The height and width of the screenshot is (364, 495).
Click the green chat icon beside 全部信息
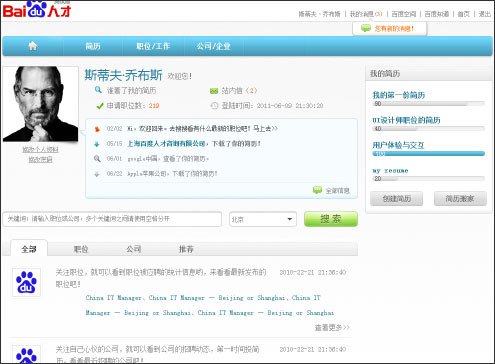click(x=317, y=190)
